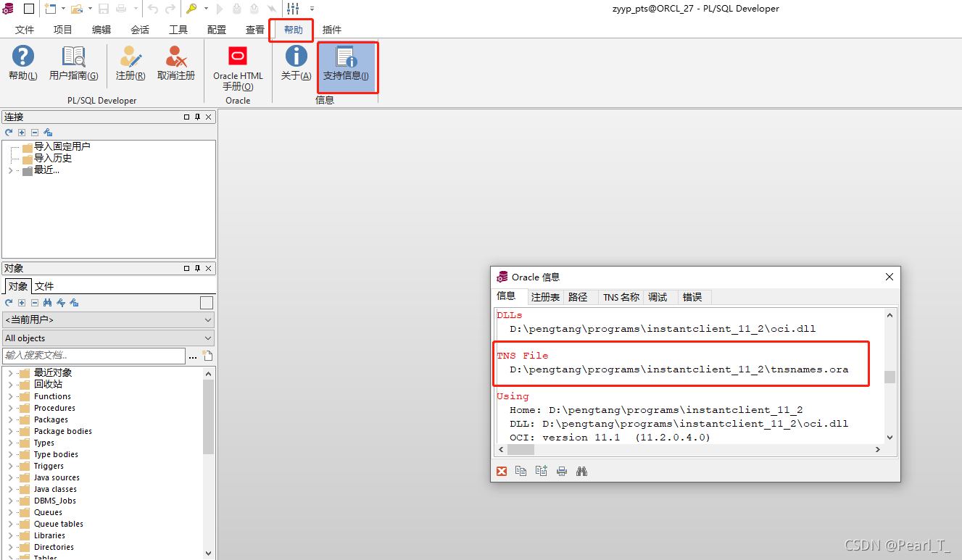Expand the Functions folder
962x560 pixels.
click(x=10, y=396)
